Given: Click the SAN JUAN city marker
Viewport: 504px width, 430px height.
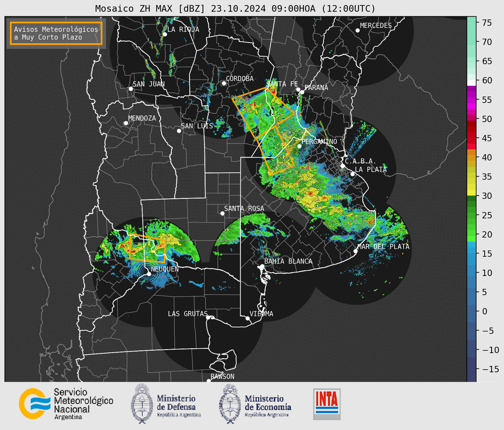Looking at the screenshot, I should pyautogui.click(x=131, y=89).
